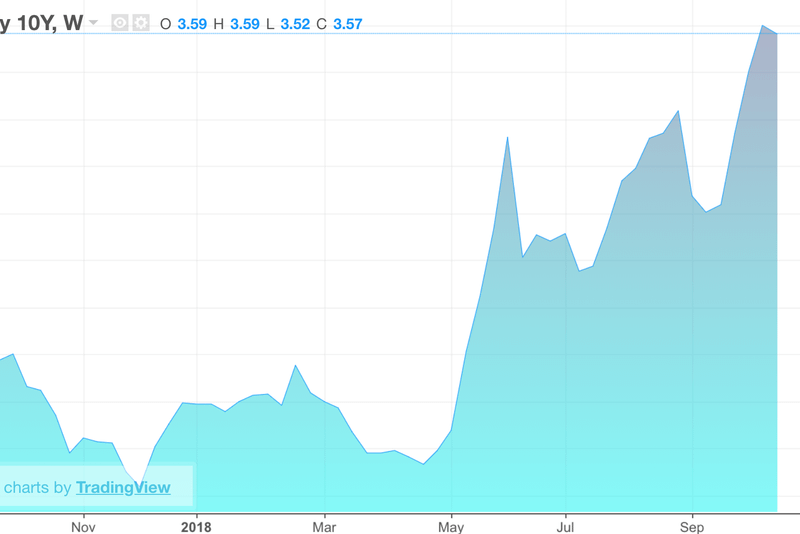Image resolution: width=800 pixels, height=534 pixels.
Task: Select the open value 3.59
Action: (x=191, y=24)
